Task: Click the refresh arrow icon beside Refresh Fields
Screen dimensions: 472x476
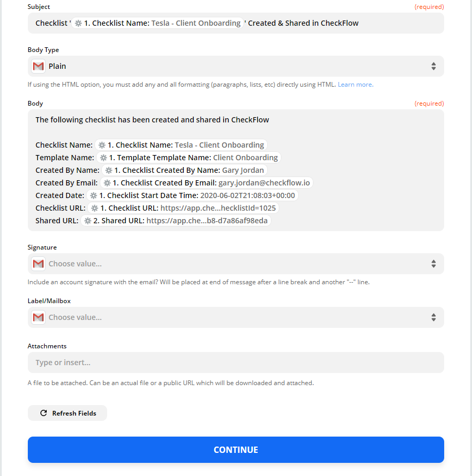Action: point(44,413)
